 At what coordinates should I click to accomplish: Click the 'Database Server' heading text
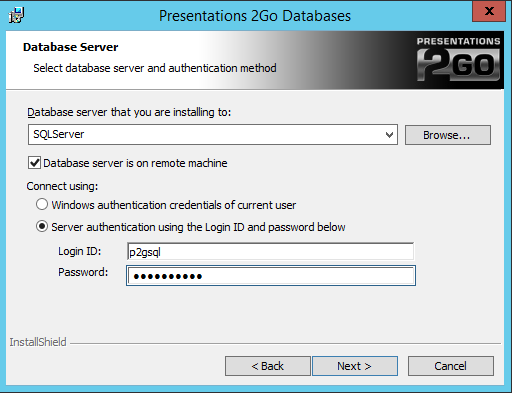click(70, 47)
